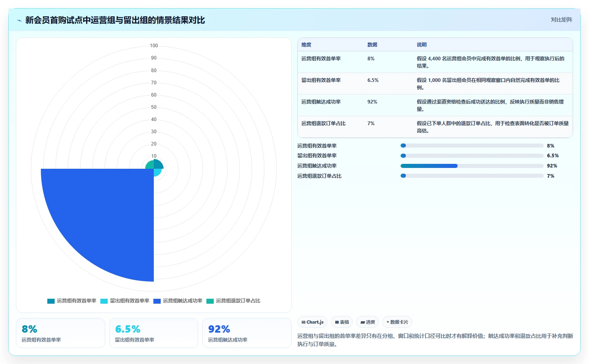Select the 数据卡片 chip
Screen dimensions: 589x364
(x=397, y=322)
